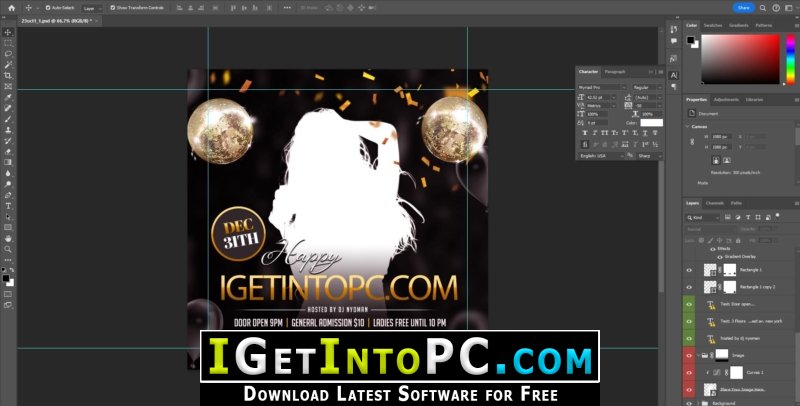800x406 pixels.
Task: Select the Horizontal Type tool
Action: pyautogui.click(x=8, y=206)
